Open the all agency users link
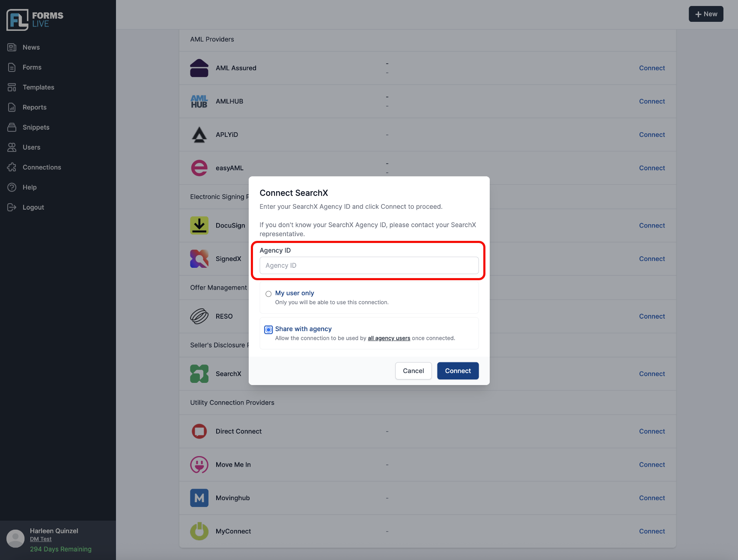Viewport: 738px width, 560px height. tap(389, 338)
